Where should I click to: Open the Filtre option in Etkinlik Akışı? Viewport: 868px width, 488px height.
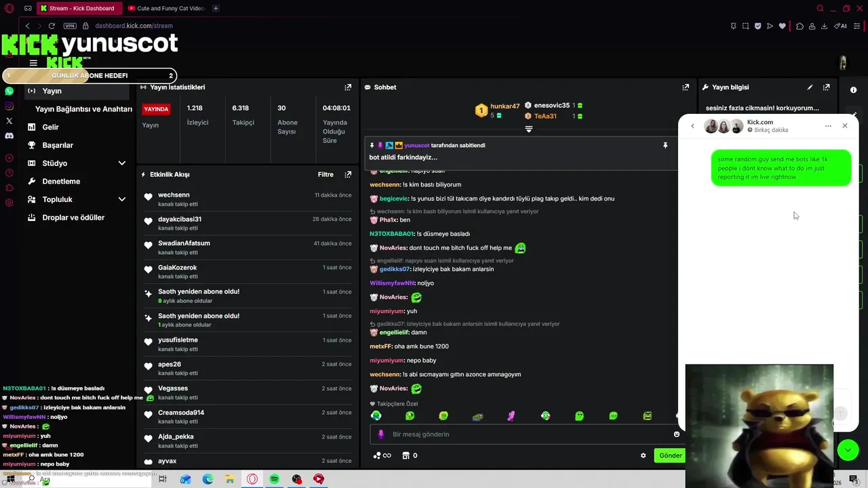pos(325,174)
